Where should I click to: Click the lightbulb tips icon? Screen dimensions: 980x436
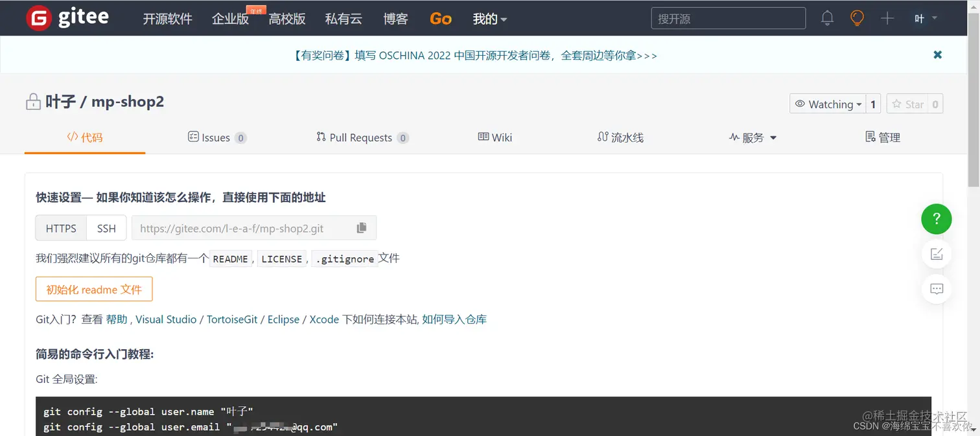857,18
